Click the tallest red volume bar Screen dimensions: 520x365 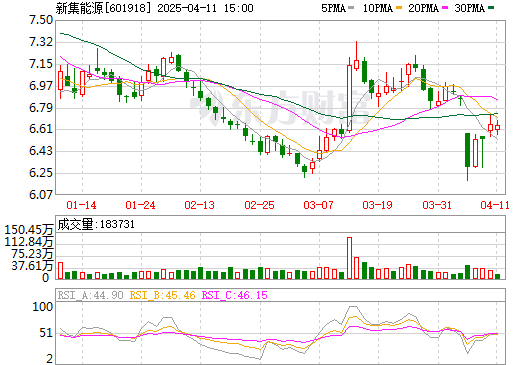coord(349,258)
